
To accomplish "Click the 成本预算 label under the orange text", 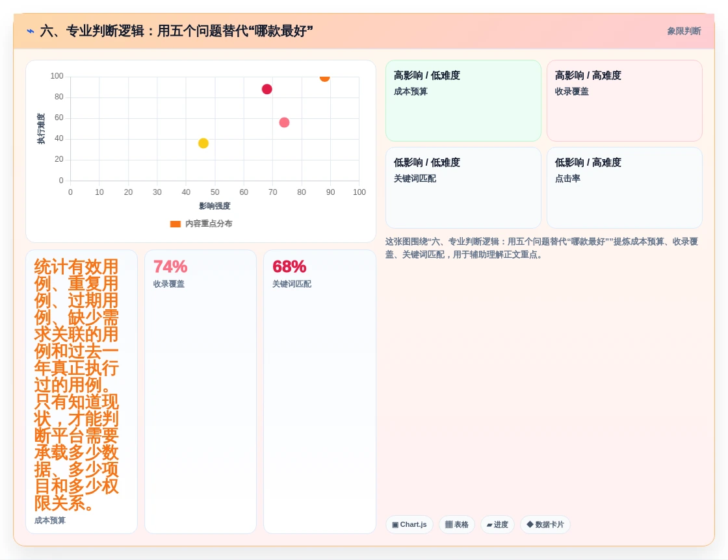I will point(49,520).
